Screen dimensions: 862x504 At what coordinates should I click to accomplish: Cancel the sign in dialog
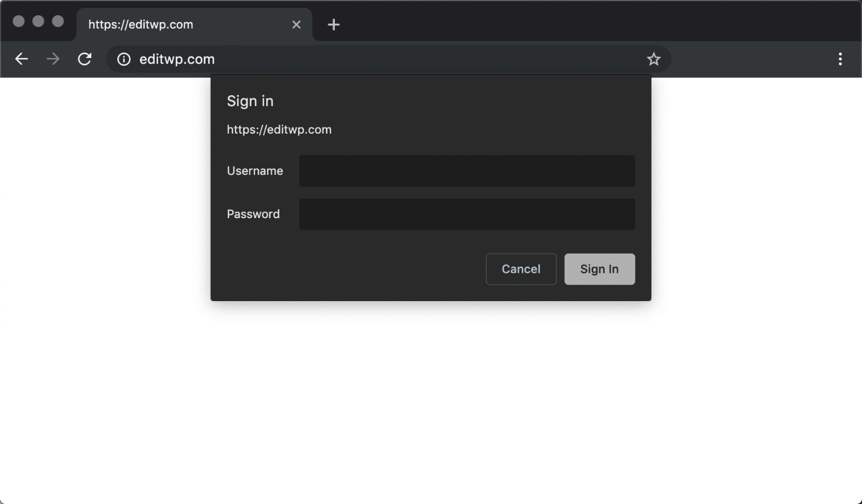pyautogui.click(x=520, y=269)
